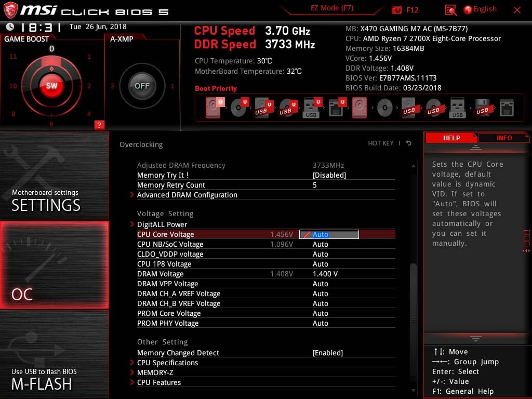Open M-FLASH USB BIOS flash section
Viewport: 532px width, 399px height.
pos(54,354)
